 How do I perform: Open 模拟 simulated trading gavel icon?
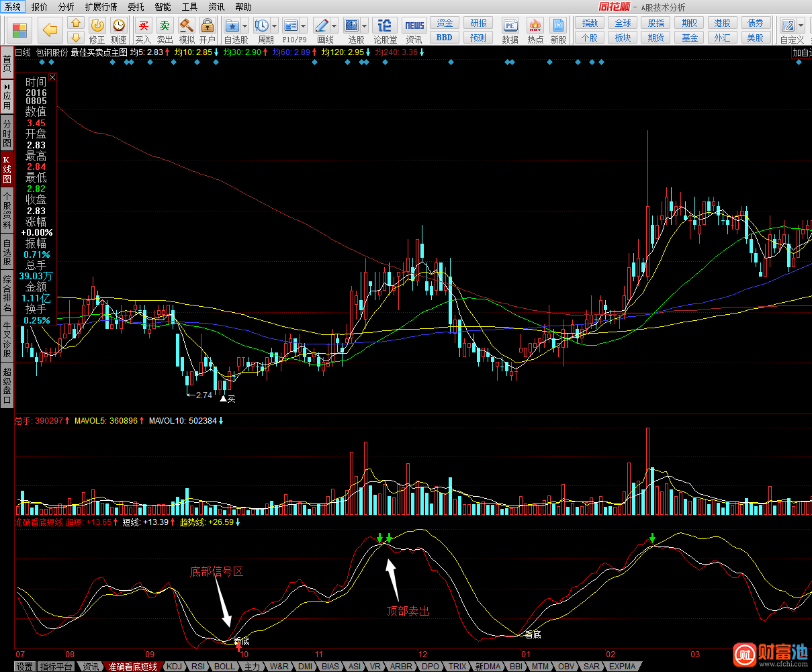click(187, 26)
